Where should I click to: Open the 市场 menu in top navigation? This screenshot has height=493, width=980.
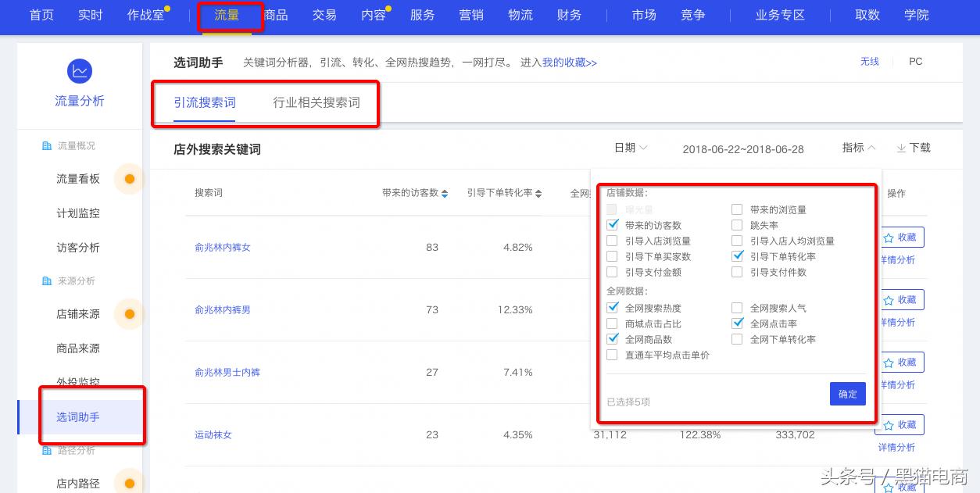pos(644,14)
